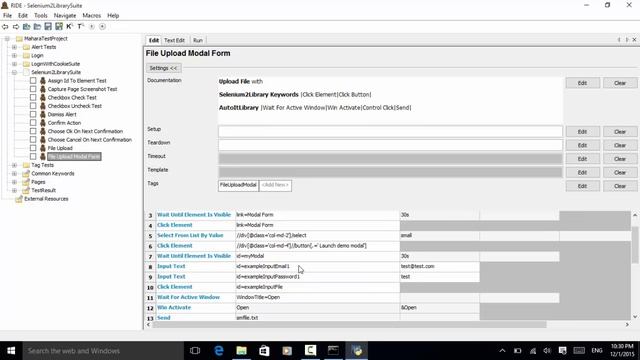
Task: Open the Macros menu
Action: pyautogui.click(x=91, y=16)
